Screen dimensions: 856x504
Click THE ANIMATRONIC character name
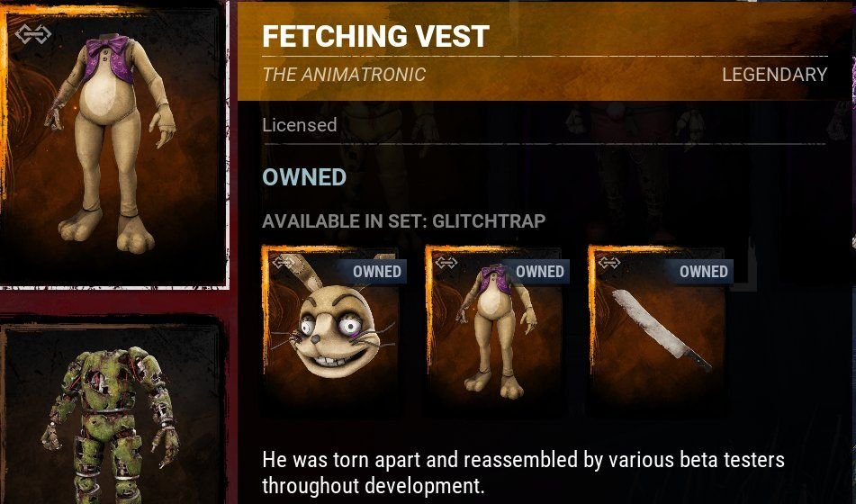(x=344, y=75)
